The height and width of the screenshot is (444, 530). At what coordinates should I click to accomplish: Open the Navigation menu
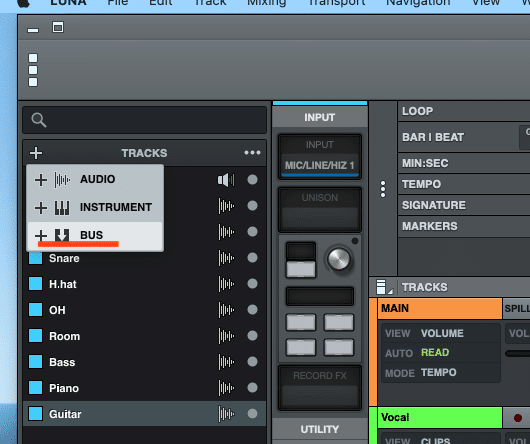click(418, 3)
